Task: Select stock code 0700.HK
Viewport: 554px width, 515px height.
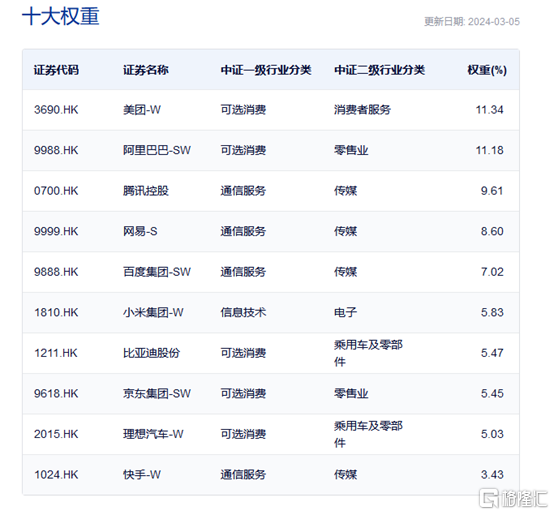Action: pos(56,191)
